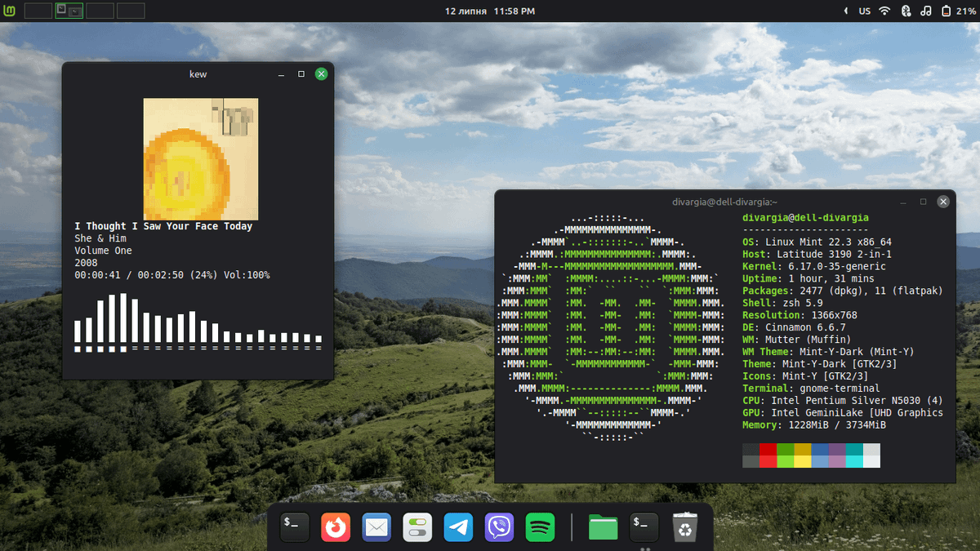Screen dimensions: 980x551
Task: Click the playback time '00:00:41 / 00:02:50'
Action: 129,275
